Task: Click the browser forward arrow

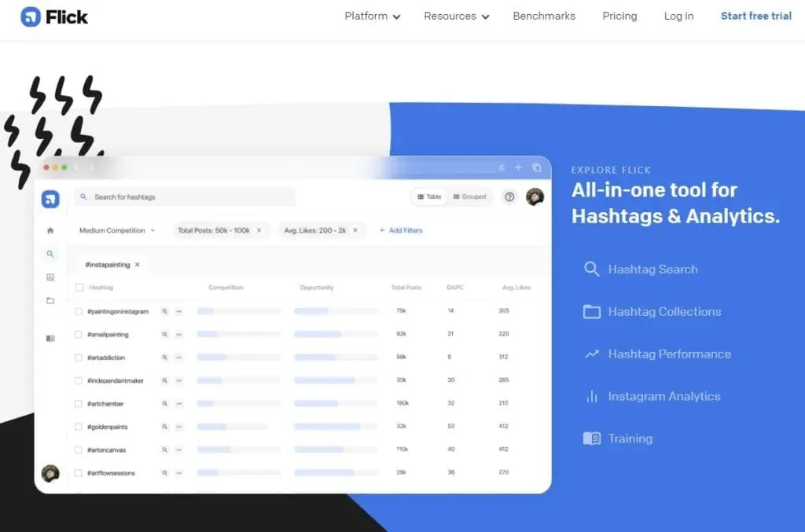Action: tap(91, 167)
